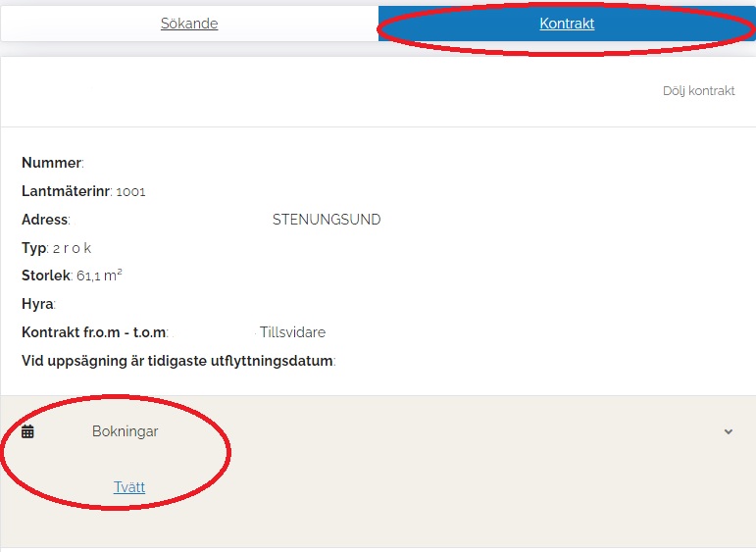
Task: Click the Adress label
Action: click(44, 220)
